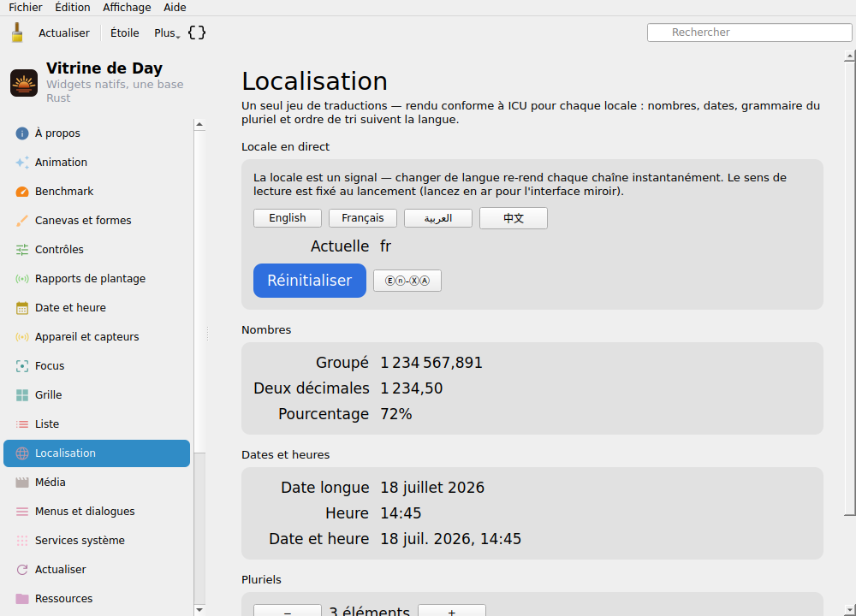Click the Heure value 14:45
This screenshot has height=616, width=856.
point(401,513)
